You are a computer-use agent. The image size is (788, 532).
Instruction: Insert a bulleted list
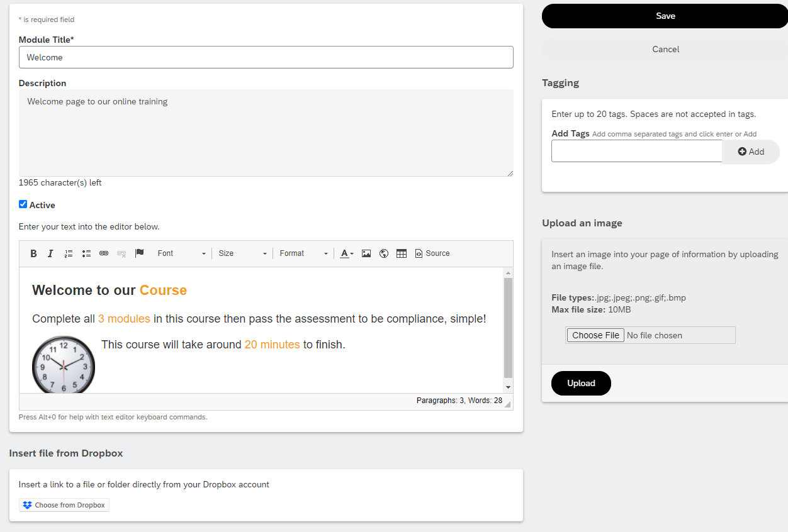click(86, 253)
